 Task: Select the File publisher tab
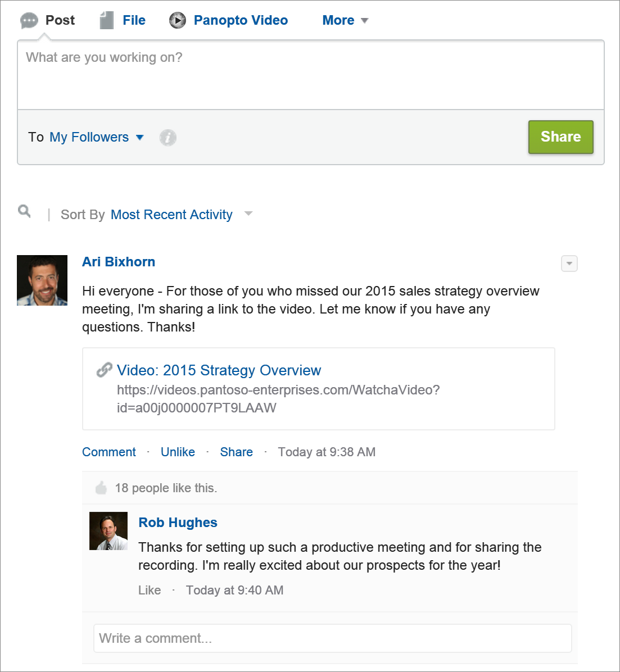point(134,20)
